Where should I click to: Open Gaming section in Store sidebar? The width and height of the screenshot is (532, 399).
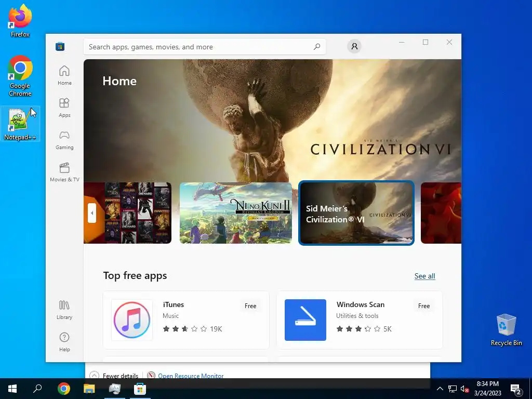(64, 140)
